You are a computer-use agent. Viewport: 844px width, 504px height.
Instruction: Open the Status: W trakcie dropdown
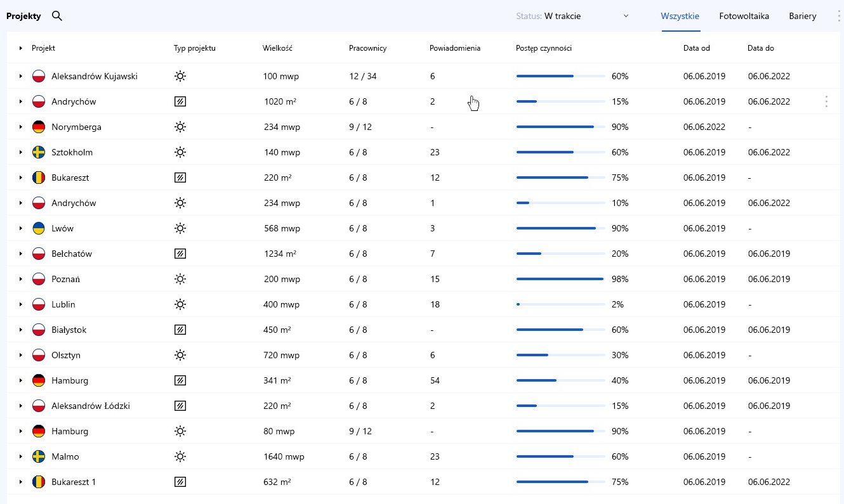pos(572,16)
